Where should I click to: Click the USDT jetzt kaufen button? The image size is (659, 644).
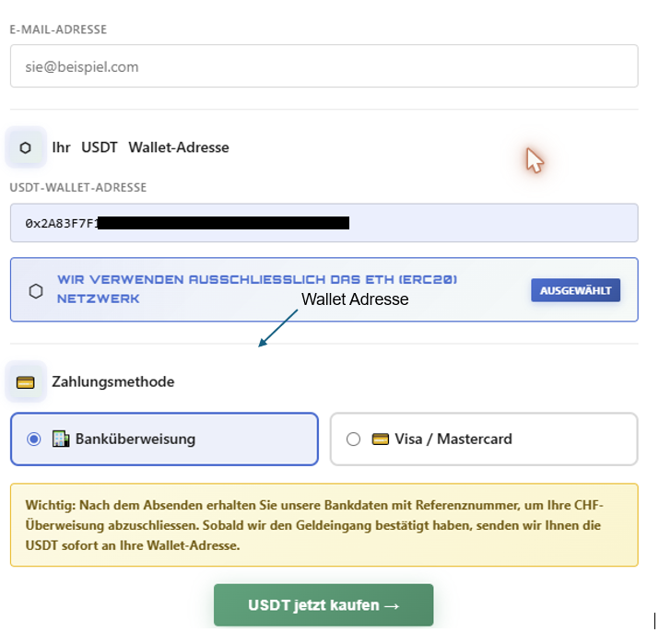324,605
